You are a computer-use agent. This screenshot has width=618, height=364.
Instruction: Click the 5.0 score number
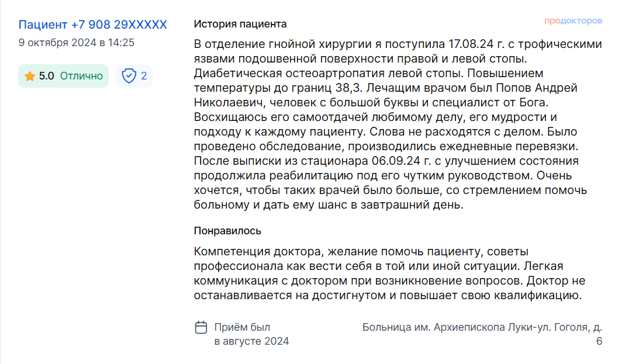(47, 76)
